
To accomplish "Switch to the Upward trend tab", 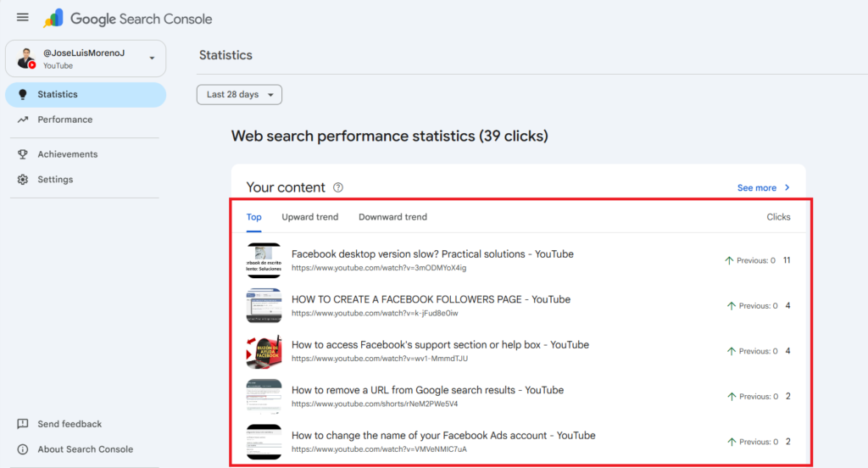I will click(310, 217).
